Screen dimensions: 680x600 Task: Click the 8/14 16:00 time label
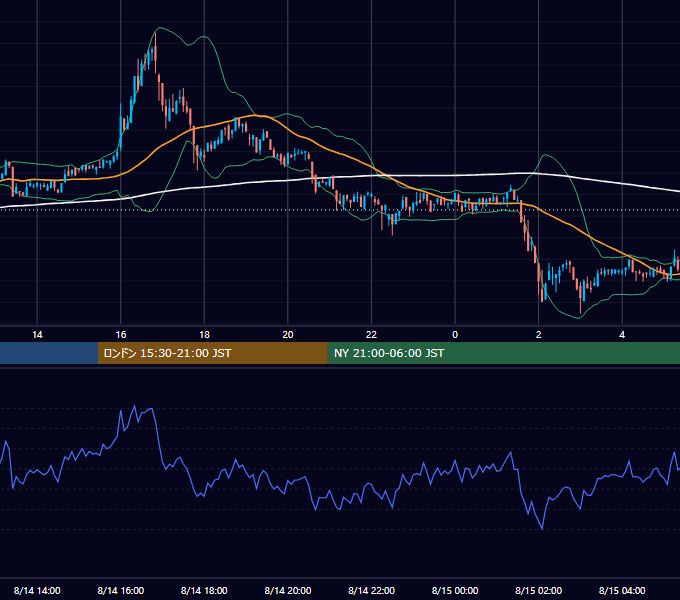click(121, 590)
